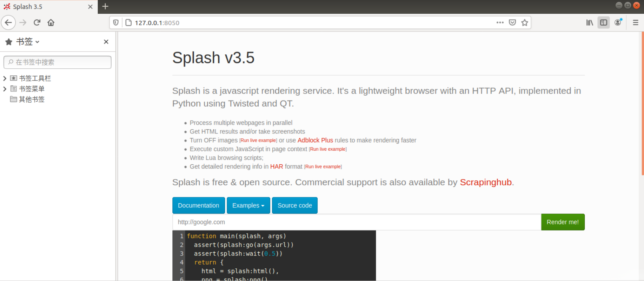Bookmark this page with the star icon
The image size is (644, 281).
coord(525,23)
